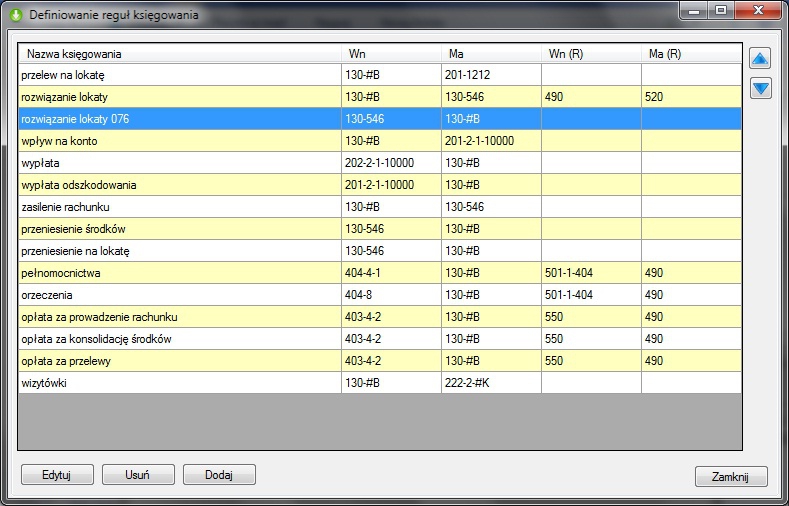Click the Wn (R) column header
The width and height of the screenshot is (789, 506).
591,54
